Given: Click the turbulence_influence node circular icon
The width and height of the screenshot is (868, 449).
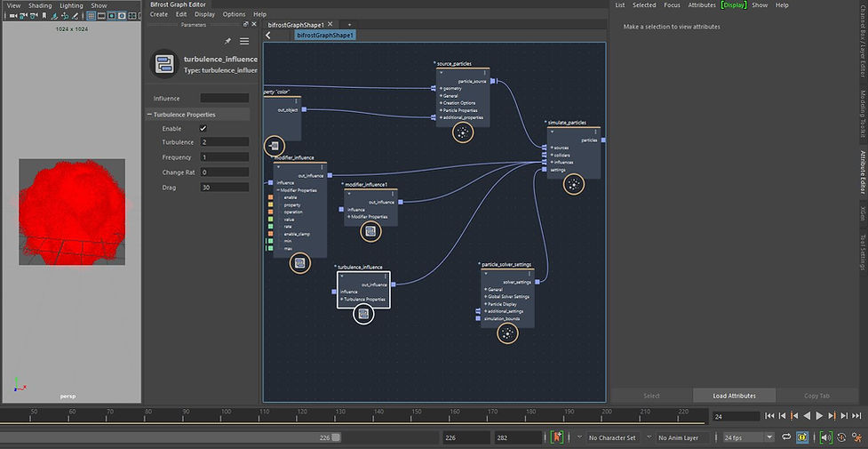Looking at the screenshot, I should point(363,315).
